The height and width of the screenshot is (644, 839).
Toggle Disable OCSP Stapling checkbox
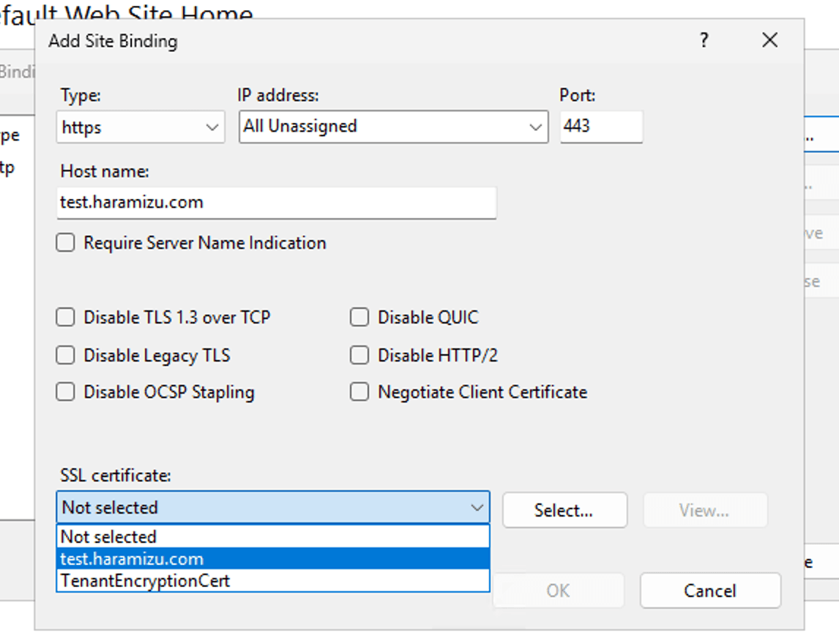pos(66,392)
